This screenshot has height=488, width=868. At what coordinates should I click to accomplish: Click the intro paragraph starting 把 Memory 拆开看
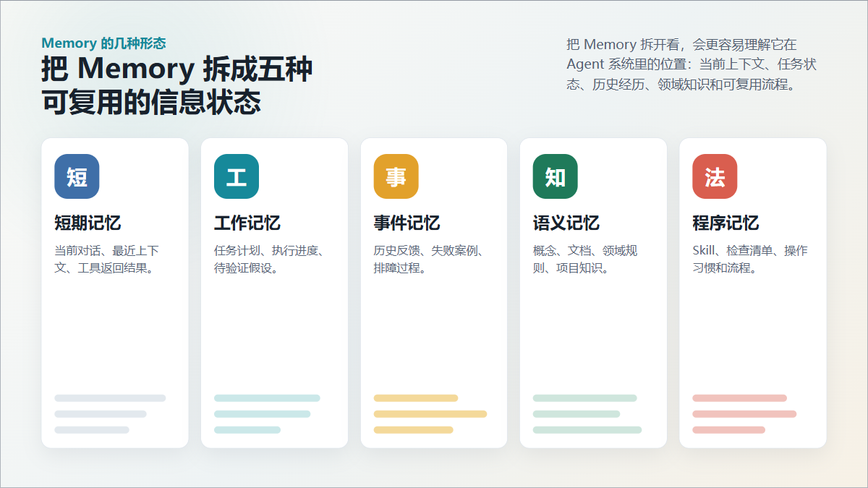click(692, 64)
